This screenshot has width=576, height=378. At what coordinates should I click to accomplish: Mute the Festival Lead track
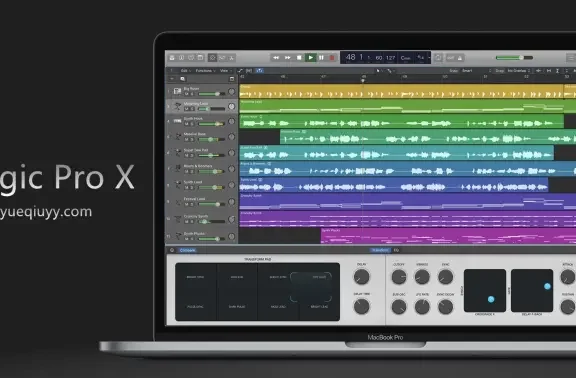pyautogui.click(x=187, y=204)
